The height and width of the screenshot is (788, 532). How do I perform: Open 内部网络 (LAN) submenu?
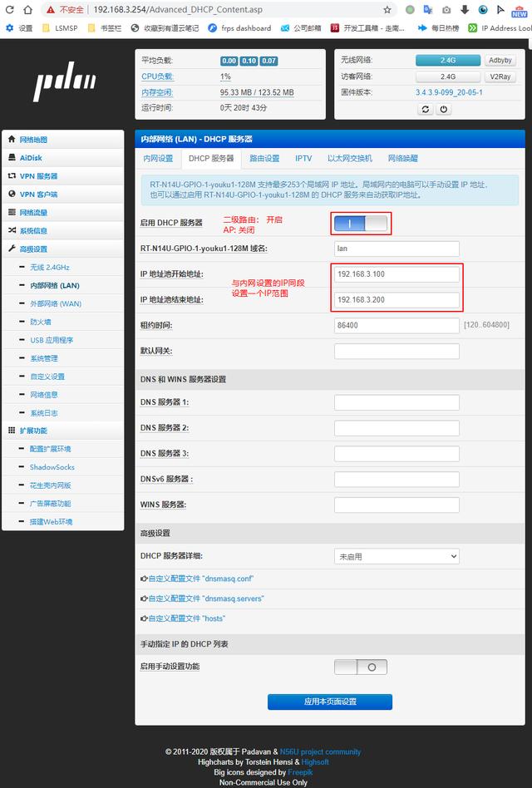click(x=55, y=285)
